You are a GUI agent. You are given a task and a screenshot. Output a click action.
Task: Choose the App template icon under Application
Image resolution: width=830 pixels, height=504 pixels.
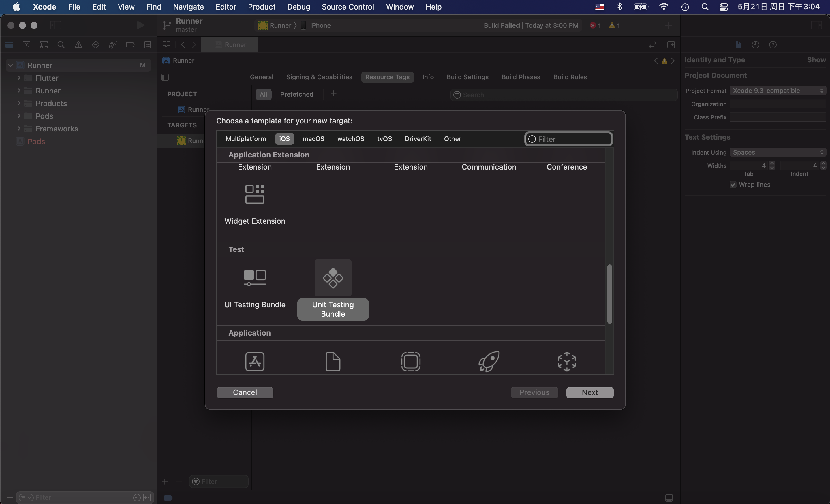(255, 362)
